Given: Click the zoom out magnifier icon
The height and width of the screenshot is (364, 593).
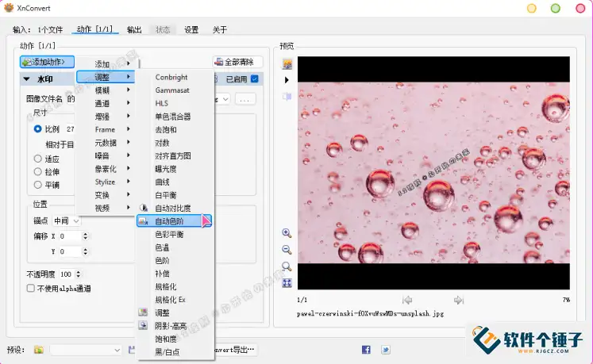Looking at the screenshot, I should [287, 250].
